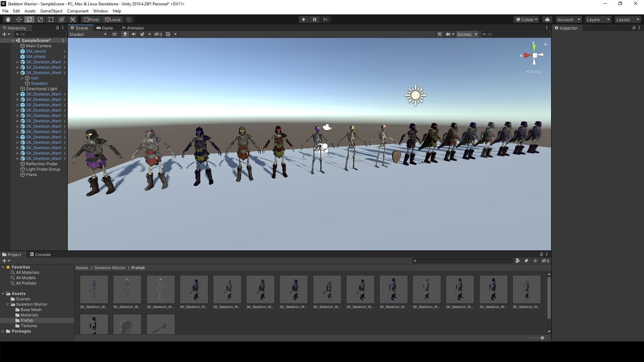Click the Step frame button
This screenshot has width=644, height=362.
325,19
